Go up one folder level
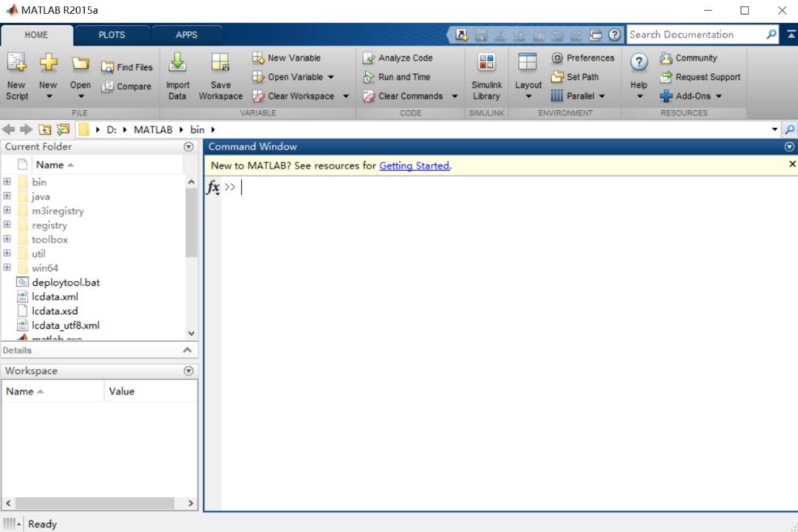Image resolution: width=798 pixels, height=532 pixels. coord(45,130)
